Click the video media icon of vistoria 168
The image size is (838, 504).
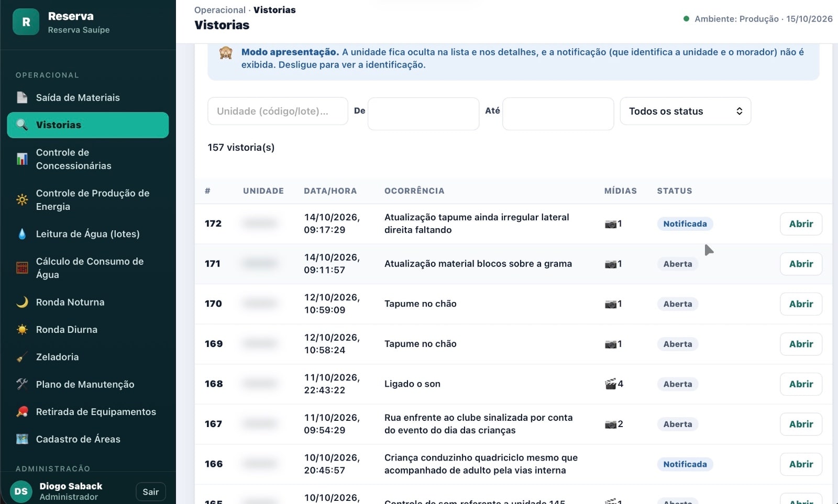pyautogui.click(x=610, y=384)
